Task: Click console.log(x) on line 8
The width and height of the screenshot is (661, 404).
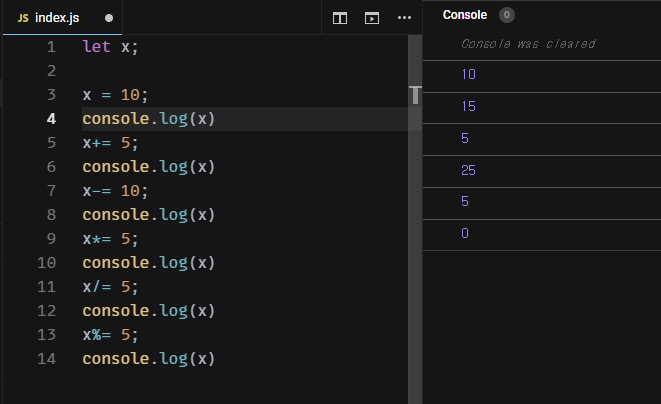Action: [x=149, y=215]
